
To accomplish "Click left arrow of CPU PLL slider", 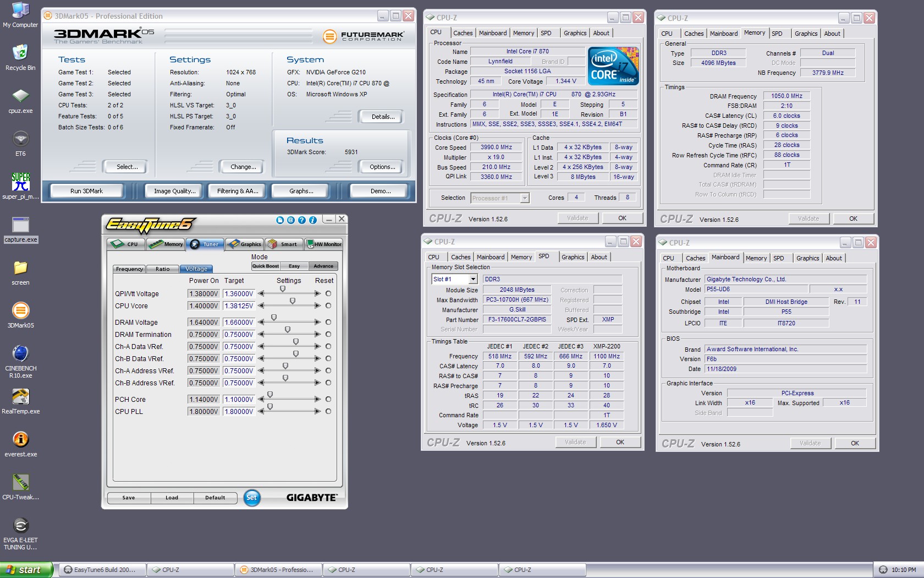I will (261, 412).
